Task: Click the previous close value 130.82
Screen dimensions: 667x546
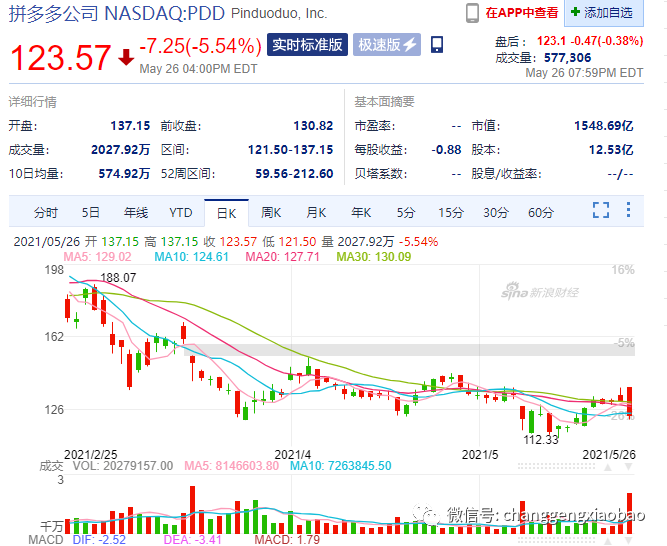Action: (313, 126)
